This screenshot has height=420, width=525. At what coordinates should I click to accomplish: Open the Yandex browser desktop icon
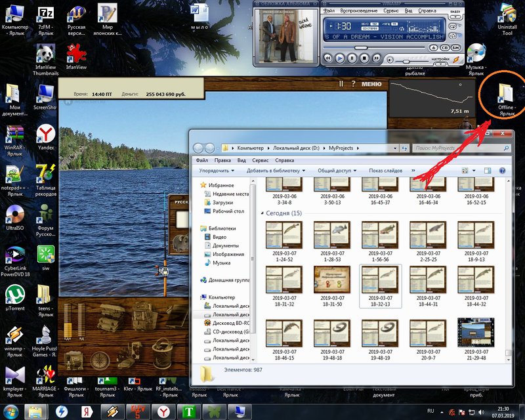[x=46, y=137]
